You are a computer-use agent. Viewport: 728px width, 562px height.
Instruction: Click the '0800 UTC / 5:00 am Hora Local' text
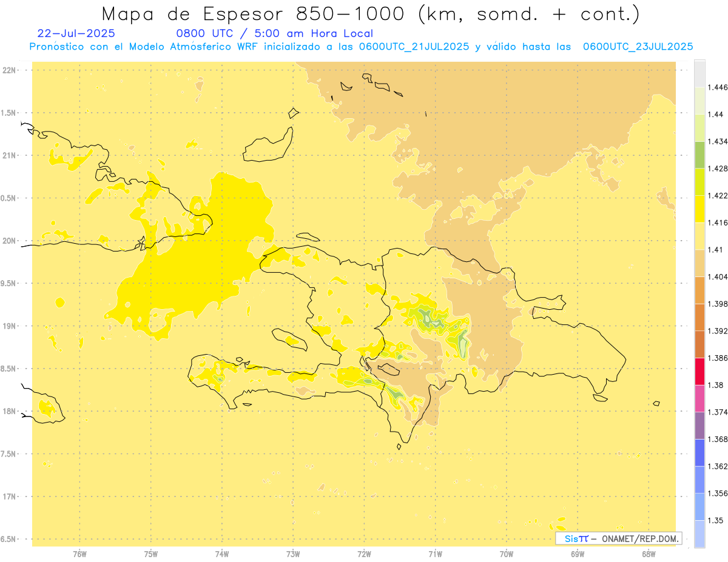coord(275,34)
